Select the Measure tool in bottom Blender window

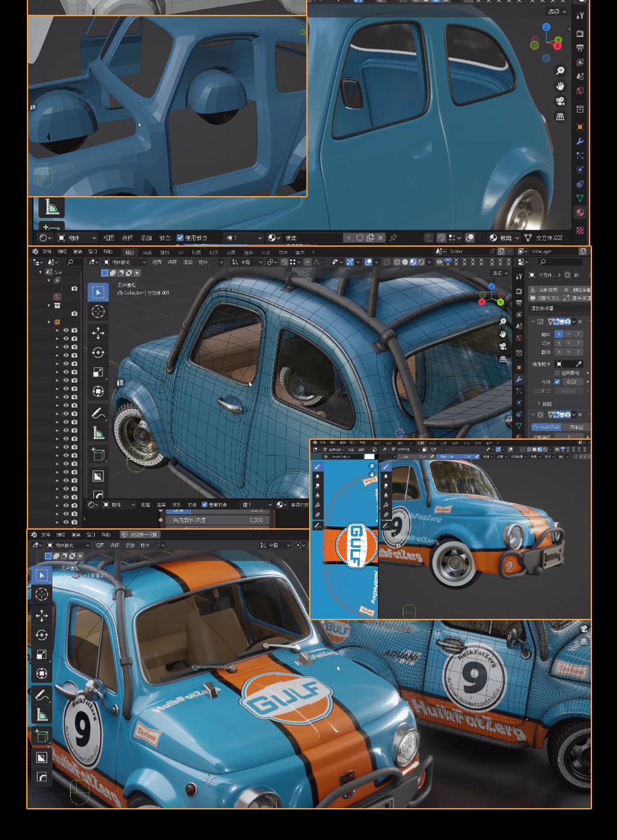(x=42, y=715)
